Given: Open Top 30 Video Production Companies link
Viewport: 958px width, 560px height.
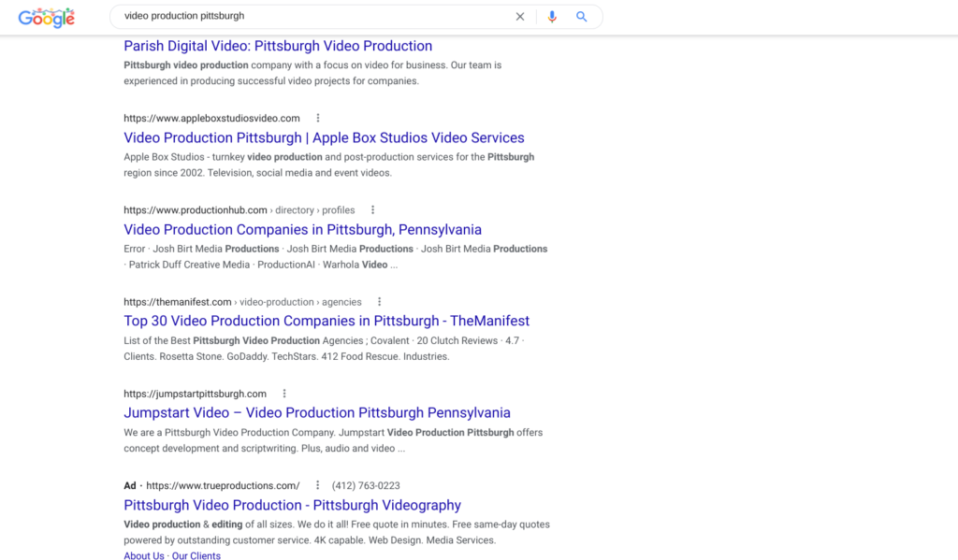Looking at the screenshot, I should point(327,321).
